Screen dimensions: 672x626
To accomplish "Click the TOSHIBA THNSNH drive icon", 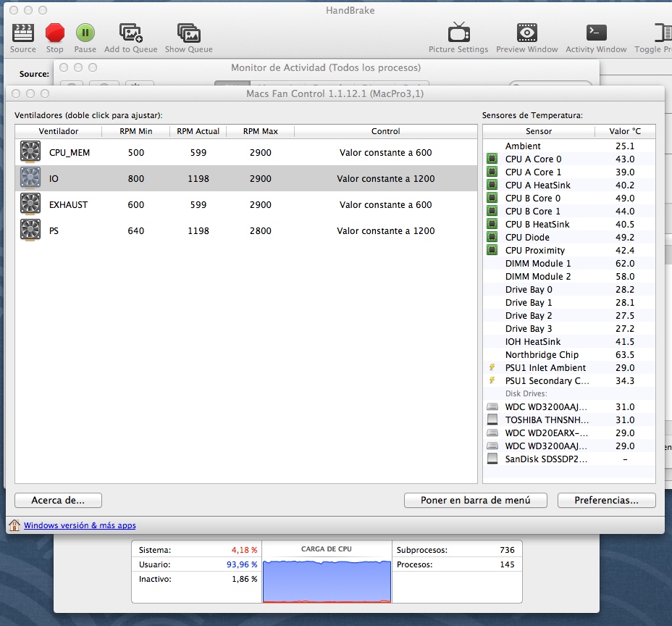I will [492, 420].
